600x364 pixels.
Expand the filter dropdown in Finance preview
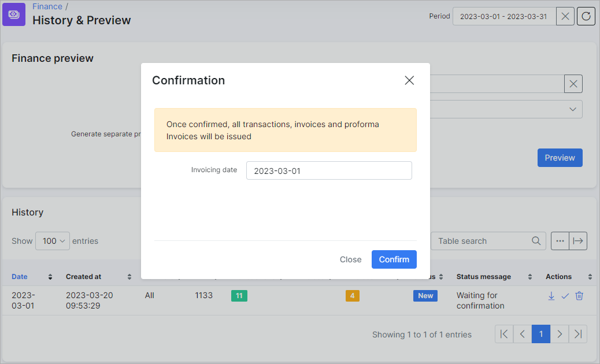click(572, 109)
